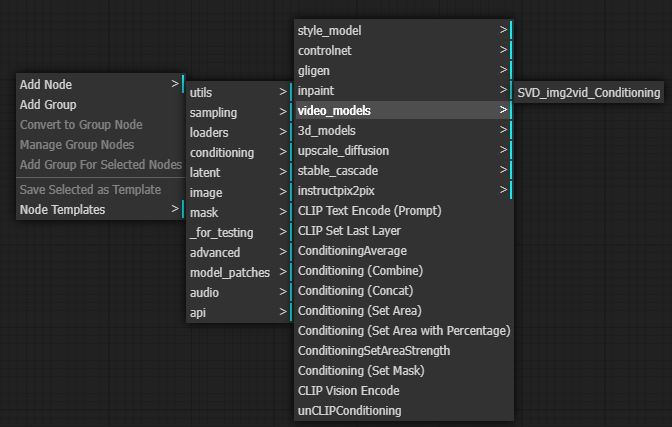The image size is (672, 427).
Task: Add Conditioning (Concat) node
Action: point(404,291)
